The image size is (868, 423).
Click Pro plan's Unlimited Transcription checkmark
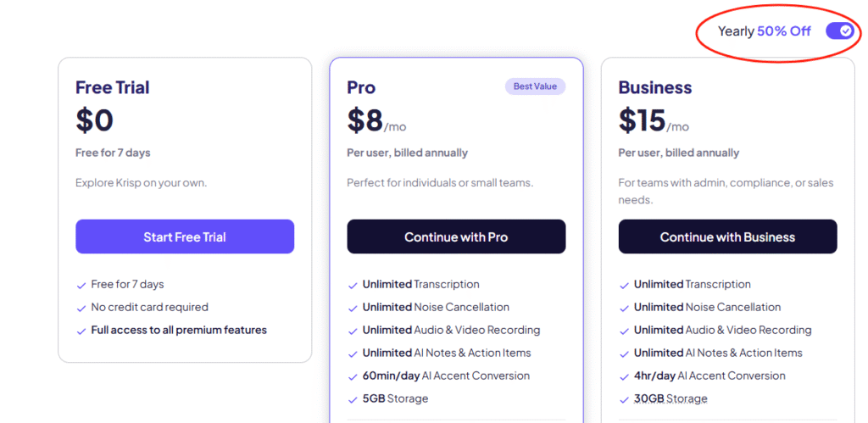pos(353,285)
